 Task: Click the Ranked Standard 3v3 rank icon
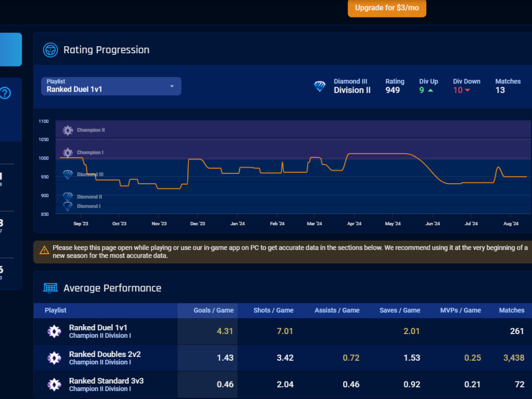pos(54,385)
